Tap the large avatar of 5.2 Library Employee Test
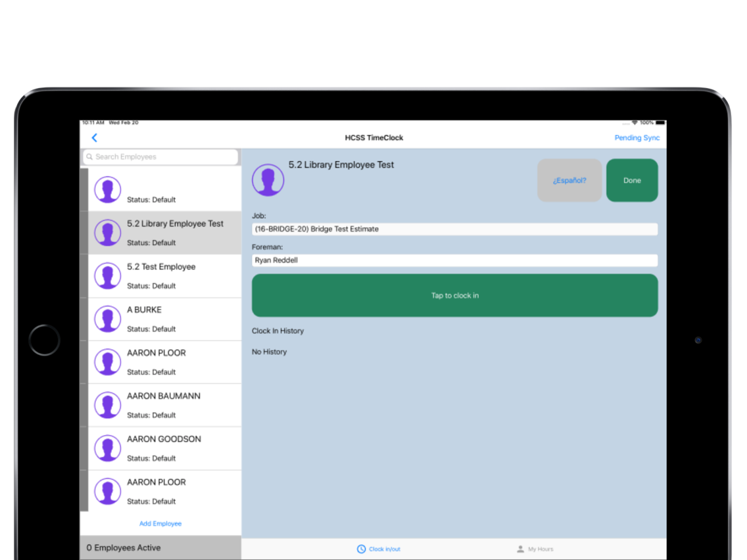The image size is (747, 560). (x=268, y=180)
